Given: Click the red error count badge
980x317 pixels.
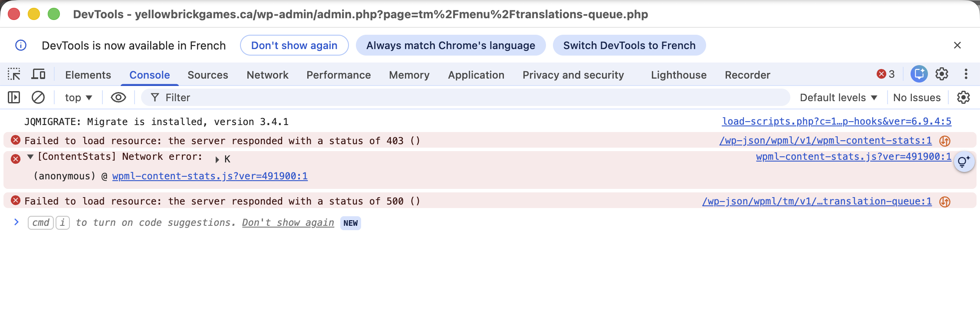Looking at the screenshot, I should 886,74.
